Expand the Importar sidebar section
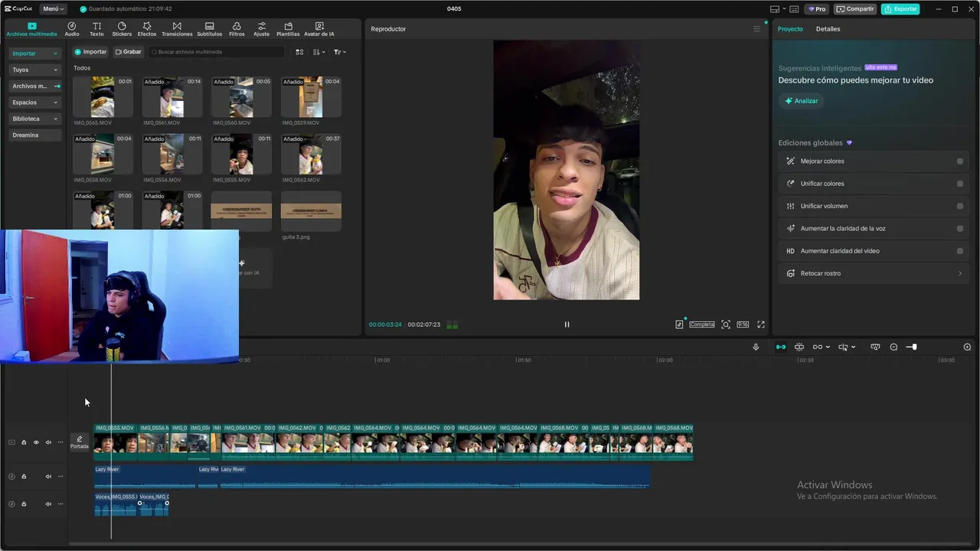980x551 pixels. (34, 54)
